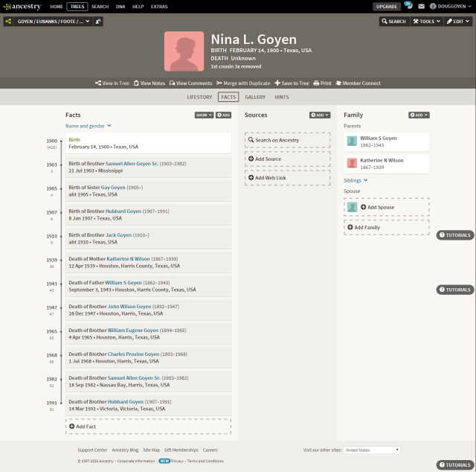Open the messages envelope icon
Viewport: 476px width, 472px height.
tap(422, 7)
